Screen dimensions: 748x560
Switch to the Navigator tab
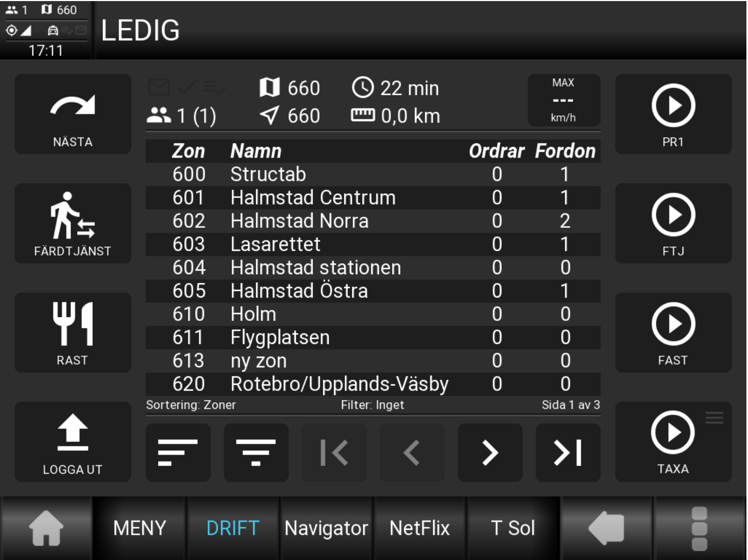[x=326, y=528]
